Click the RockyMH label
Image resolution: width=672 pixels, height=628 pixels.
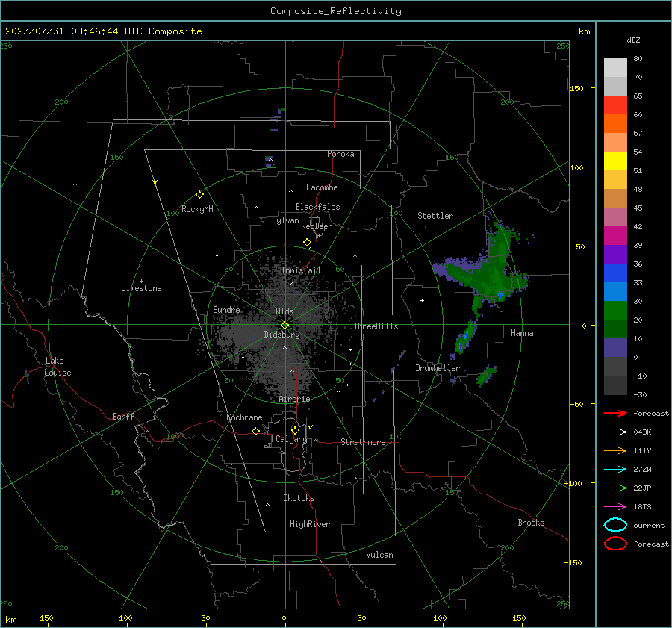pos(197,209)
